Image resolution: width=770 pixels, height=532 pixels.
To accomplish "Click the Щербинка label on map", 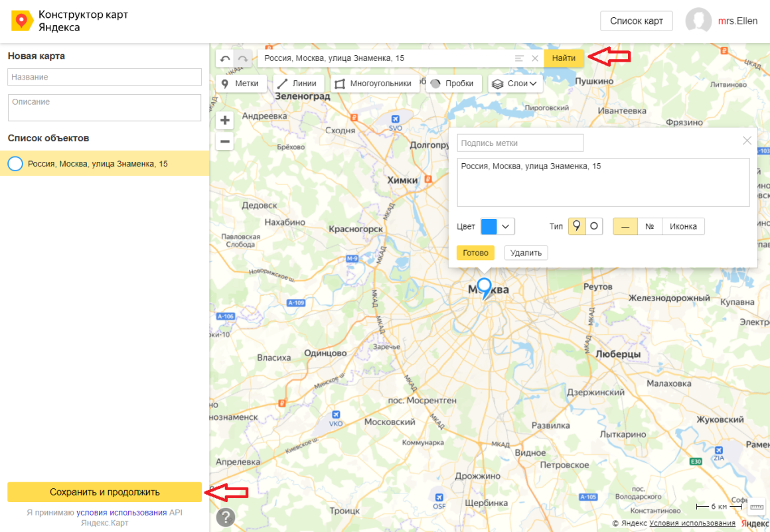I will [486, 503].
